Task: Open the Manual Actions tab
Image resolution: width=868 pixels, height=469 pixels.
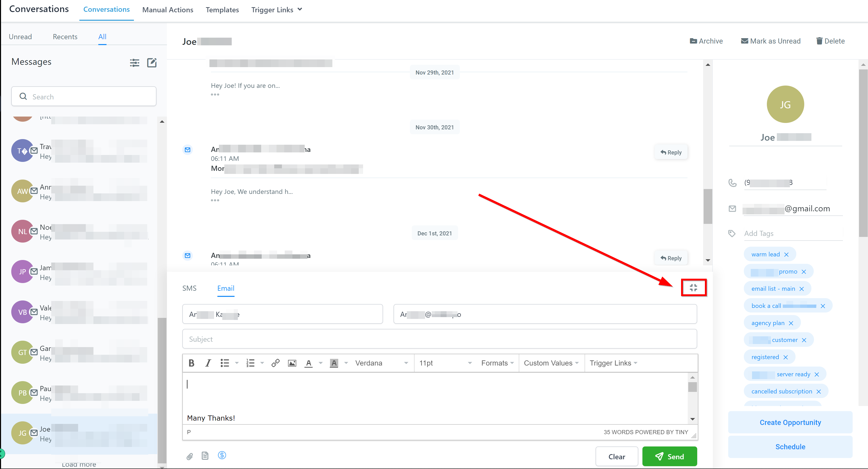Action: 167,10
